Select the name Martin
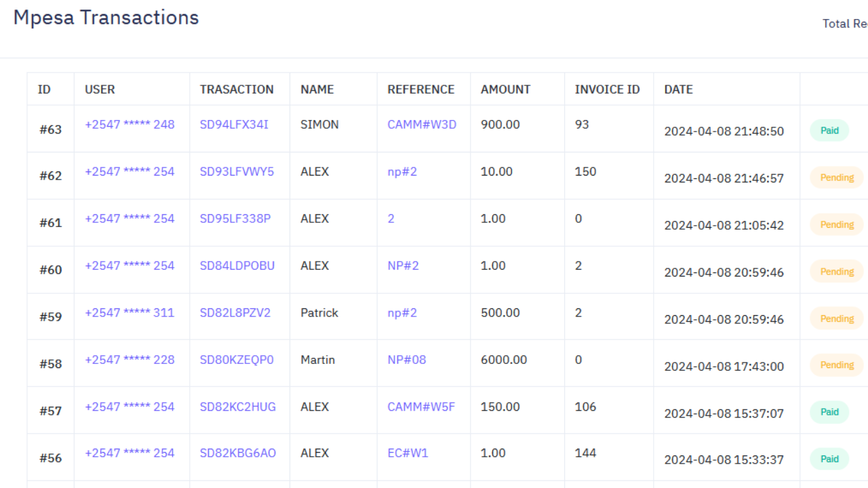The height and width of the screenshot is (488, 868). pyautogui.click(x=318, y=359)
